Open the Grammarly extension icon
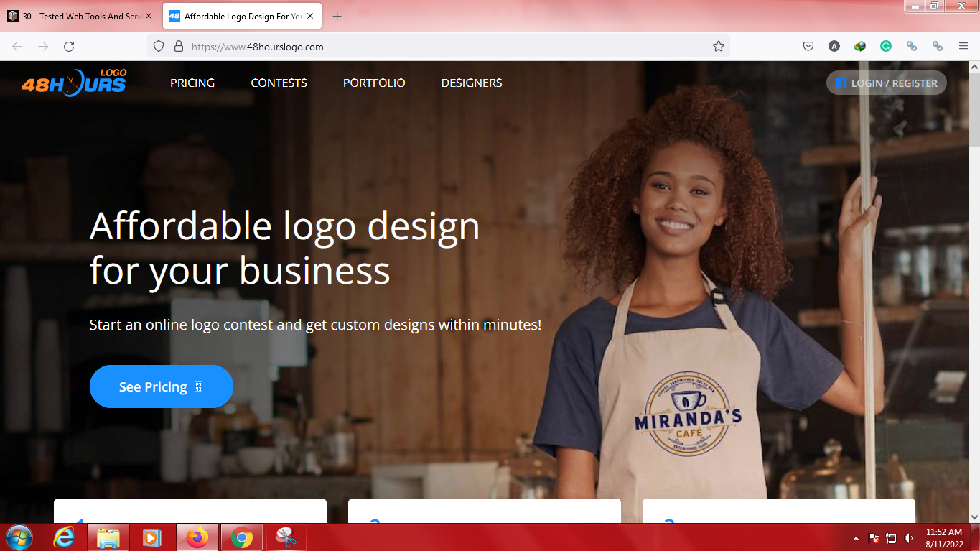Viewport: 980px width, 551px height. pyautogui.click(x=886, y=46)
